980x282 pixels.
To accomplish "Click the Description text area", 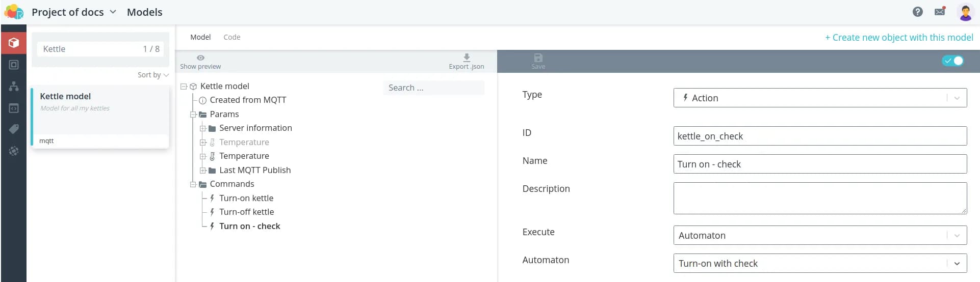I will tap(819, 198).
